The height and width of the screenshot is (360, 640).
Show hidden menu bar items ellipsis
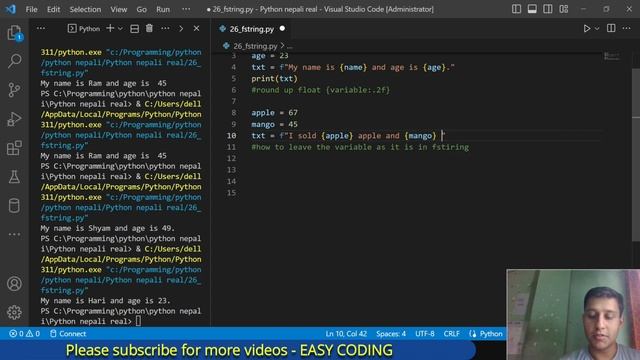click(186, 9)
